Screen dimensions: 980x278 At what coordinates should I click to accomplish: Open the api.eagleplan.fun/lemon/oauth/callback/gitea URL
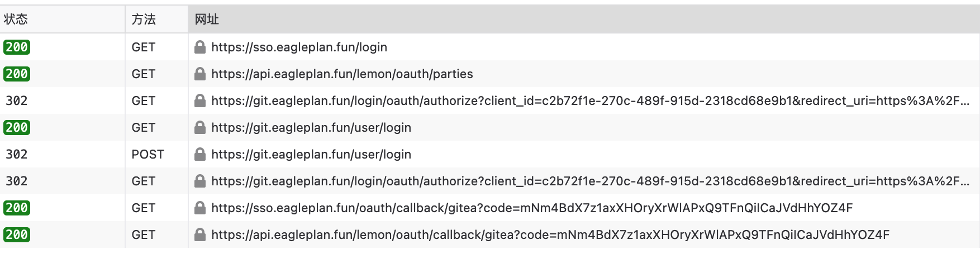point(550,234)
